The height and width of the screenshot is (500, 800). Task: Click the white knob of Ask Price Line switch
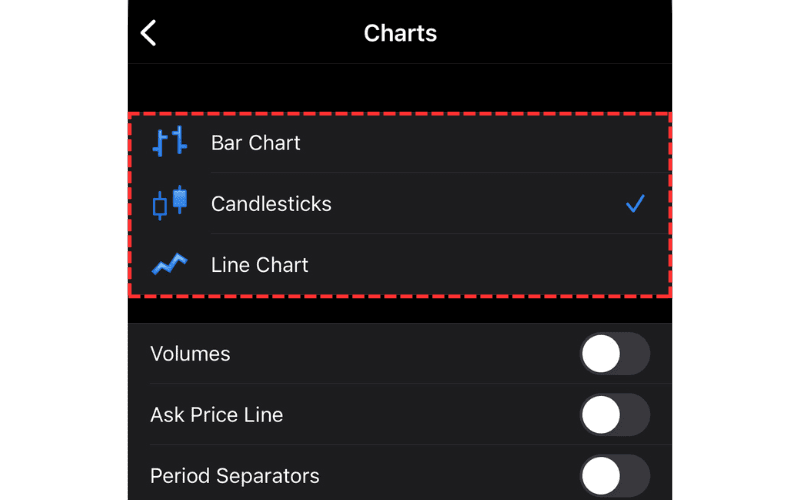click(601, 415)
